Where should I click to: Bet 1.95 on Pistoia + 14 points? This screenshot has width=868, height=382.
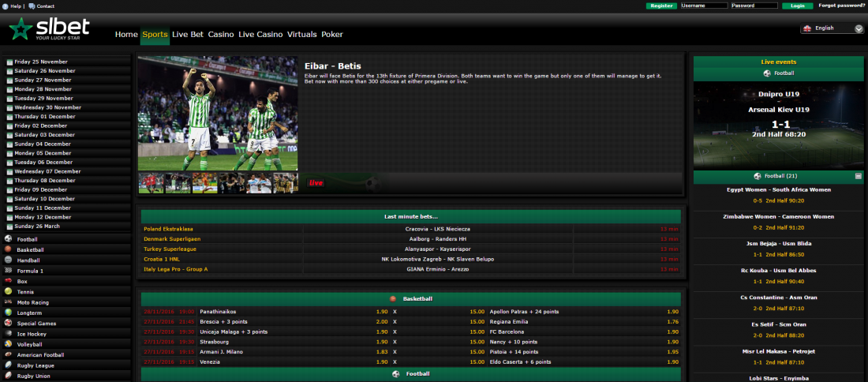(x=672, y=351)
